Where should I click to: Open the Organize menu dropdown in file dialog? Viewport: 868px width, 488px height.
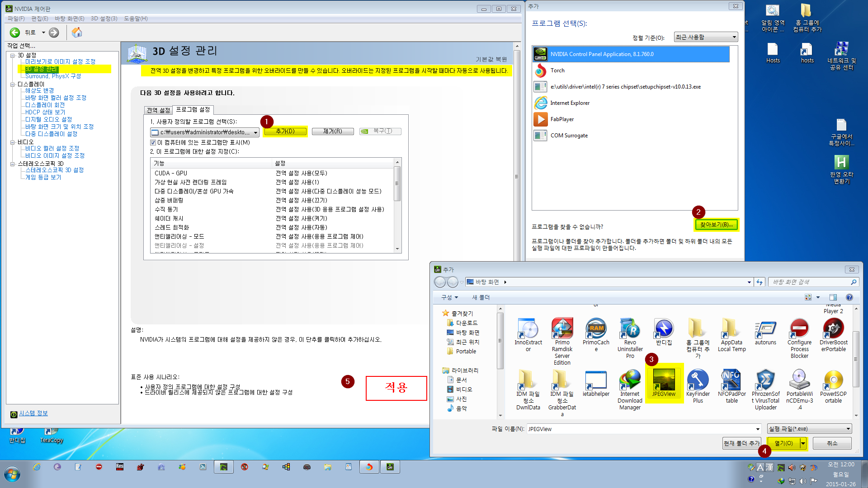tap(450, 297)
